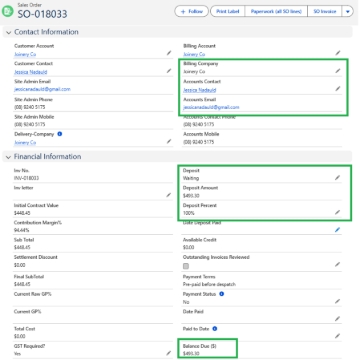
Task: Edit the Customer Contact field pencil
Action: pos(169,71)
